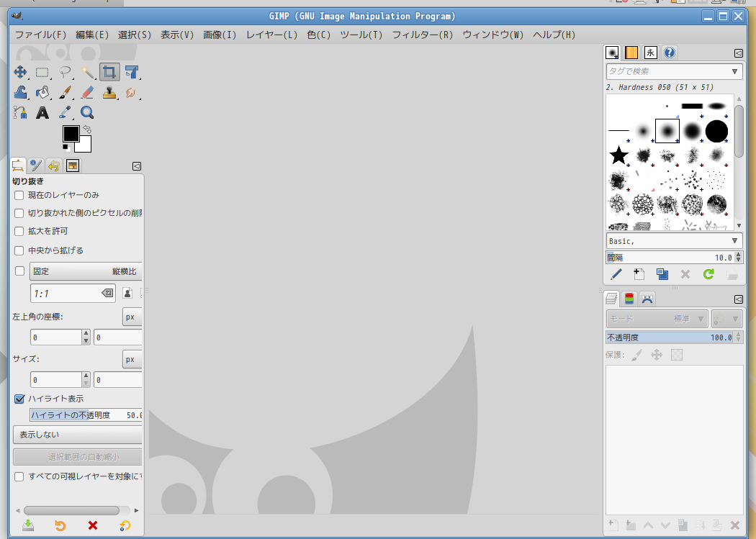
Task: Check the 拡大を許可 option
Action: click(x=19, y=231)
